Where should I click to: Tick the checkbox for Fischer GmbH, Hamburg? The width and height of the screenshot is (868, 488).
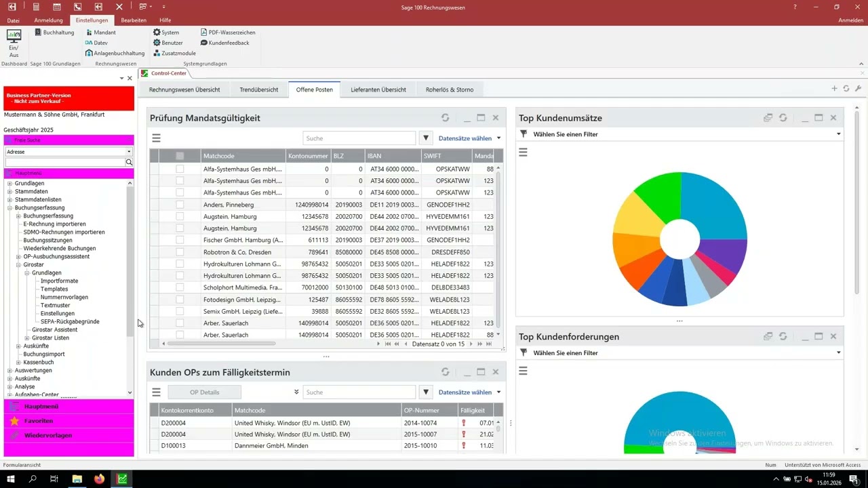coord(180,240)
